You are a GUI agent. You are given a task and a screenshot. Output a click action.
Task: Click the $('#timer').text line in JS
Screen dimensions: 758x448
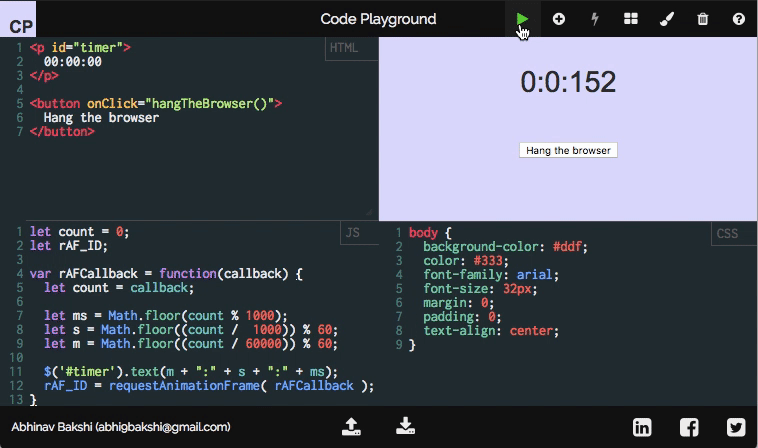191,372
